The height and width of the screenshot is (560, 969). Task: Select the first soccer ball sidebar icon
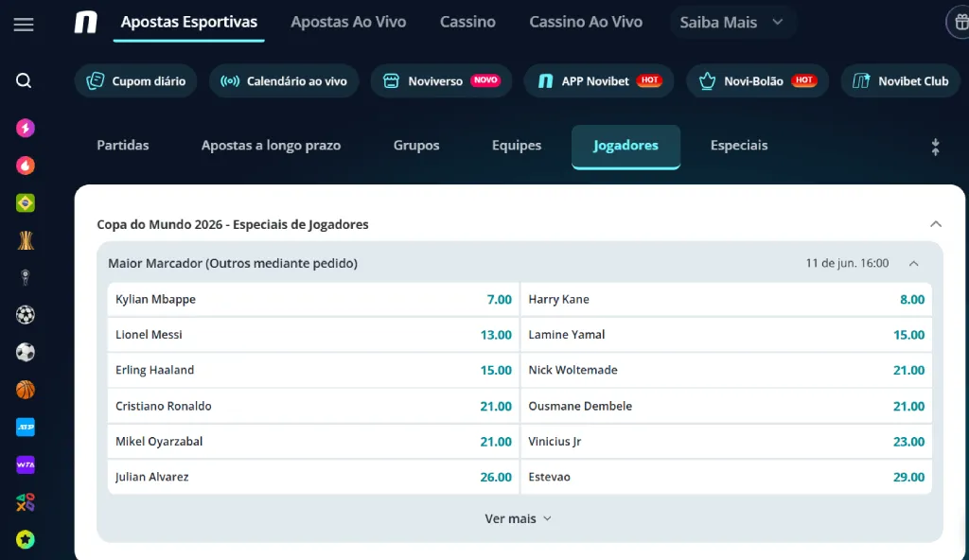tap(26, 315)
